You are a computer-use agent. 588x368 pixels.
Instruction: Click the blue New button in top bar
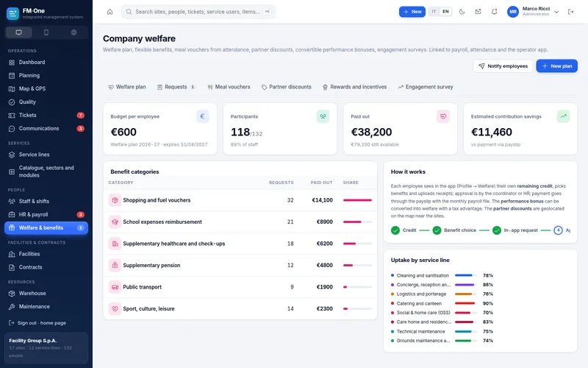(412, 12)
